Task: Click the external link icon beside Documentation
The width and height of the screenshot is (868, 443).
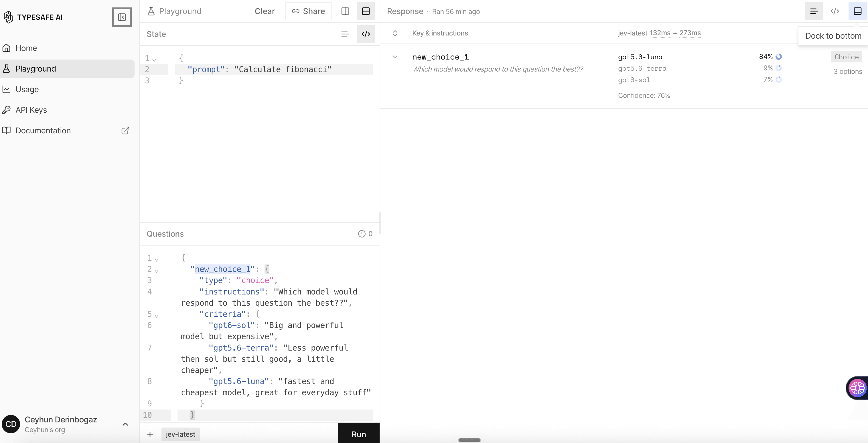Action: coord(125,130)
